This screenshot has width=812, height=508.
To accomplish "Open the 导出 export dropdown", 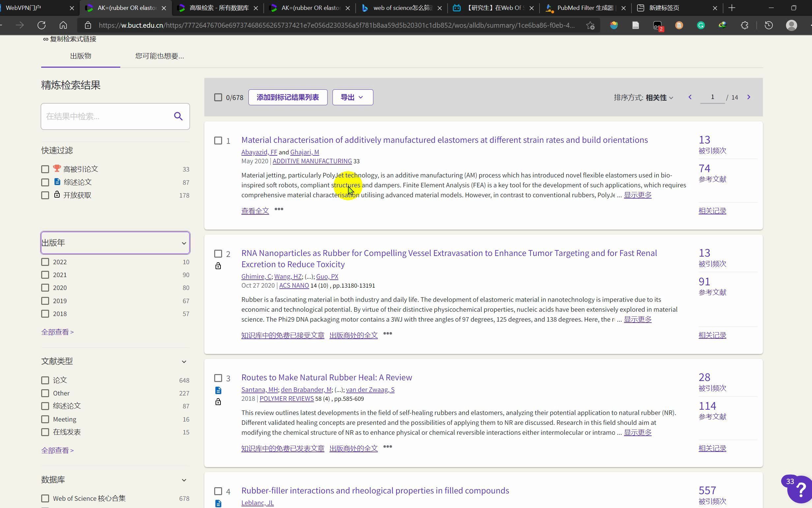I will (x=353, y=97).
